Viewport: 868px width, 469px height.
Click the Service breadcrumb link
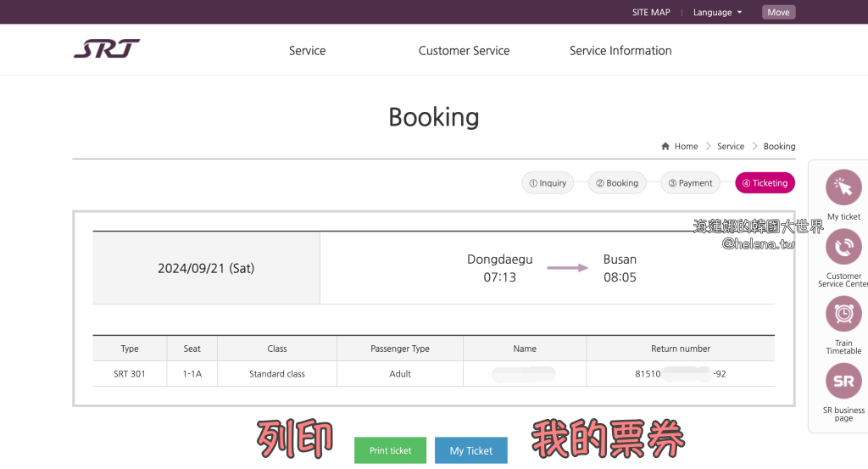tap(730, 146)
